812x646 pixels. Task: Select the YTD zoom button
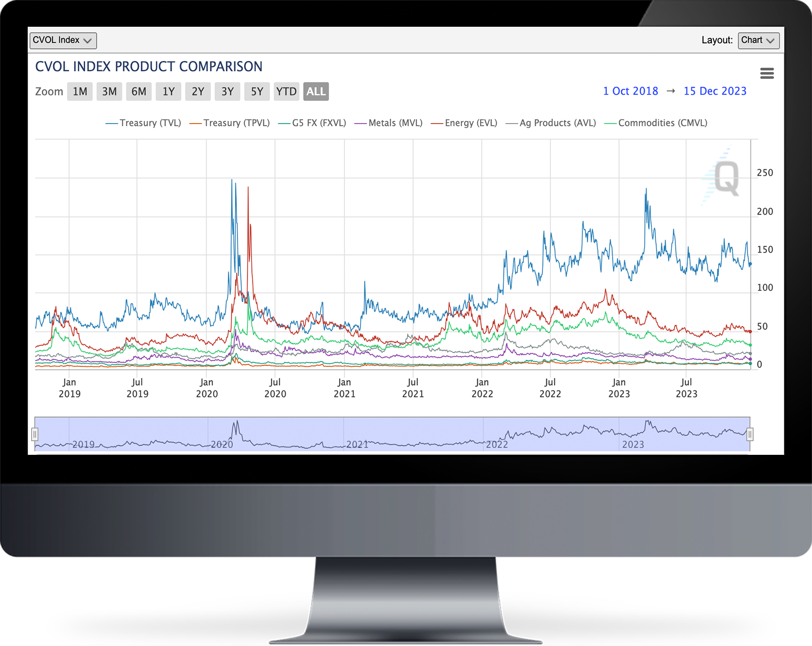pos(286,91)
